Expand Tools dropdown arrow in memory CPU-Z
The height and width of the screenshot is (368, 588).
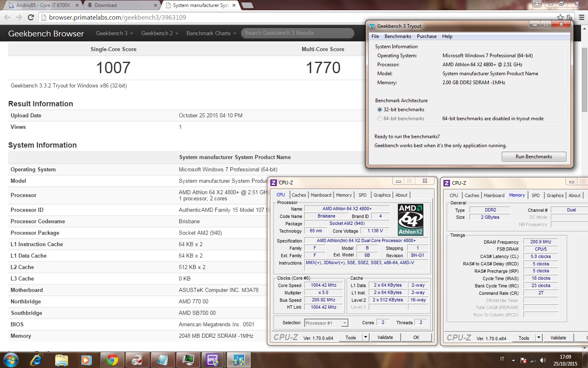[539, 338]
